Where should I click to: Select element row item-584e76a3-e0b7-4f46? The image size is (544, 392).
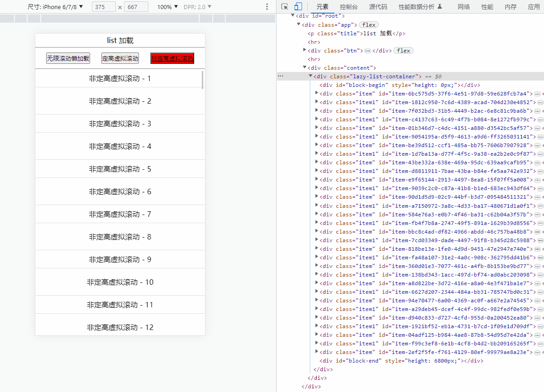click(410, 214)
